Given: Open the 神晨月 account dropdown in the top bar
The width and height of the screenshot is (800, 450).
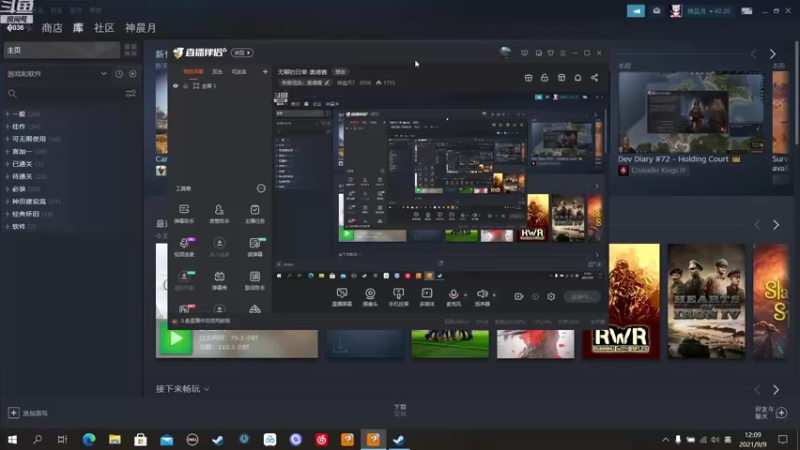Looking at the screenshot, I should 709,11.
